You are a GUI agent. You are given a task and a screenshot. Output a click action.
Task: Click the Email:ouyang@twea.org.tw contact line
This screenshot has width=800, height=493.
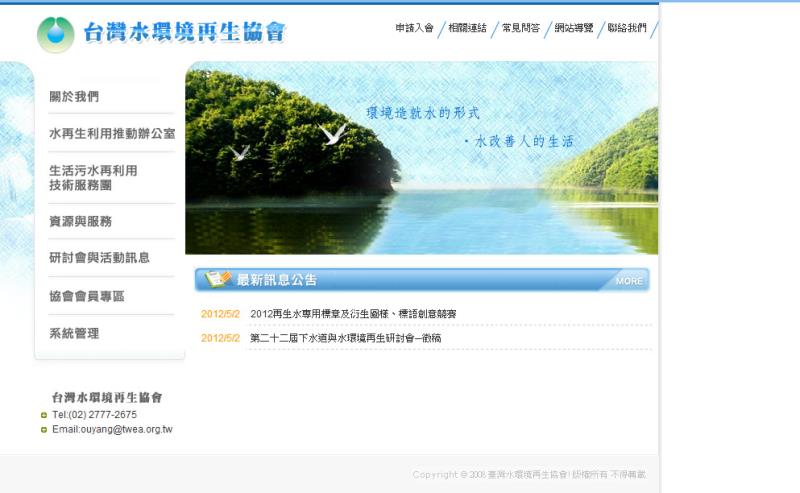tap(112, 429)
